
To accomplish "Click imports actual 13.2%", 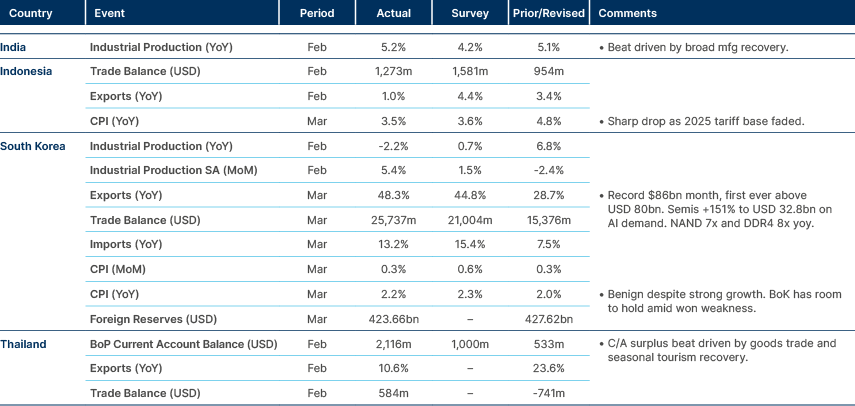I will click(394, 245).
